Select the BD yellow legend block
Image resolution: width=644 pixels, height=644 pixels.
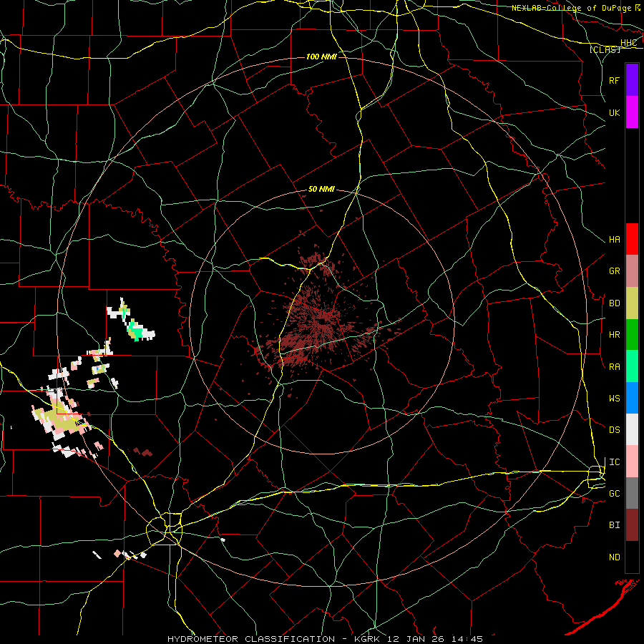point(632,303)
